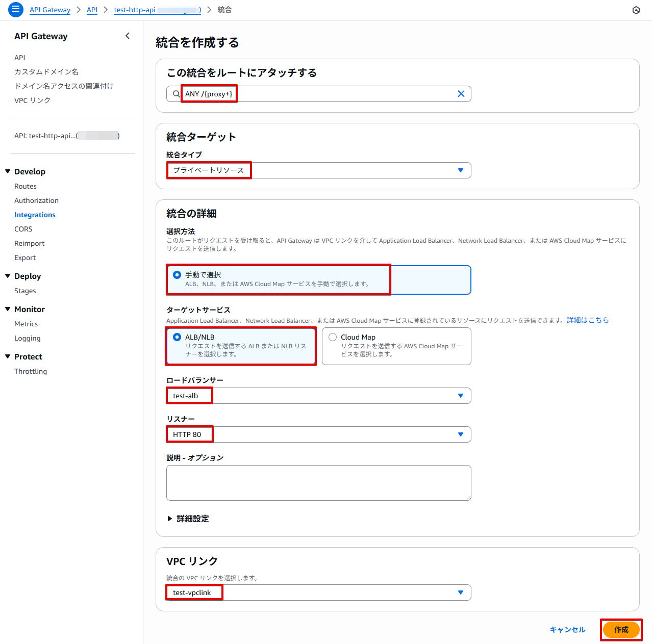The image size is (652, 644).
Task: Open the リスナー HTTP 80 dropdown
Action: coord(319,434)
